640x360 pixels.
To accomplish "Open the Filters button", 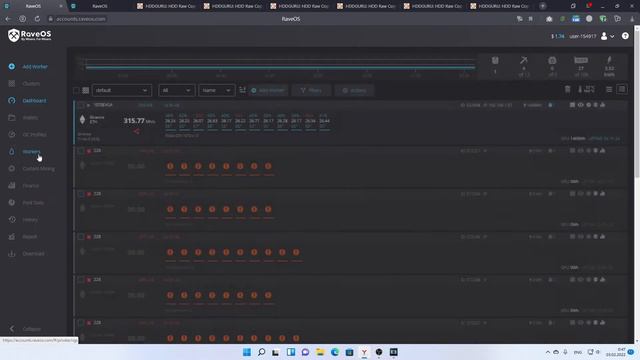I will click(x=311, y=90).
